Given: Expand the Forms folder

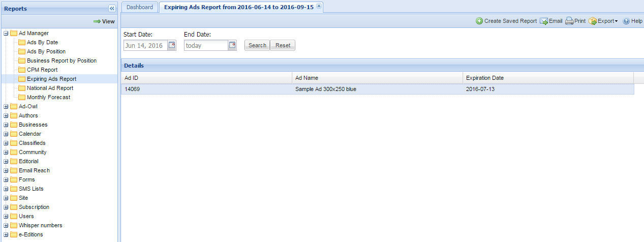Looking at the screenshot, I should (6, 179).
